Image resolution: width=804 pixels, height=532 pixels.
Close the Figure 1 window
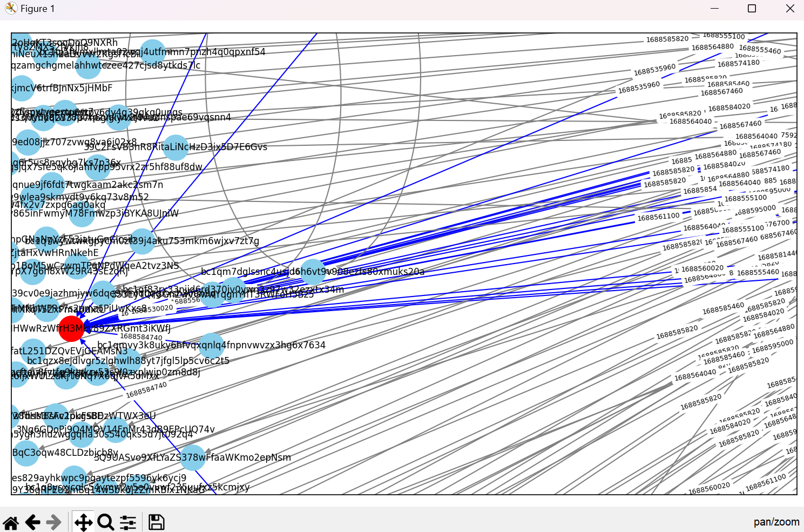(789, 9)
